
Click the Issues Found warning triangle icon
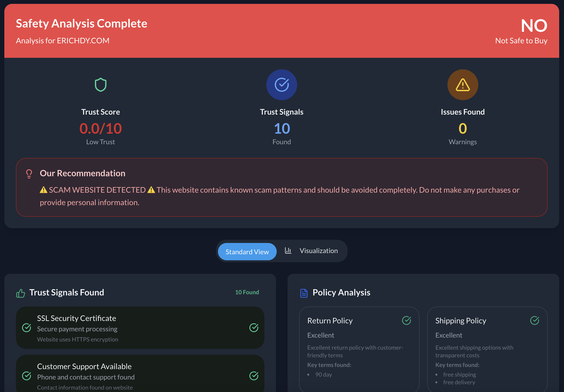463,85
